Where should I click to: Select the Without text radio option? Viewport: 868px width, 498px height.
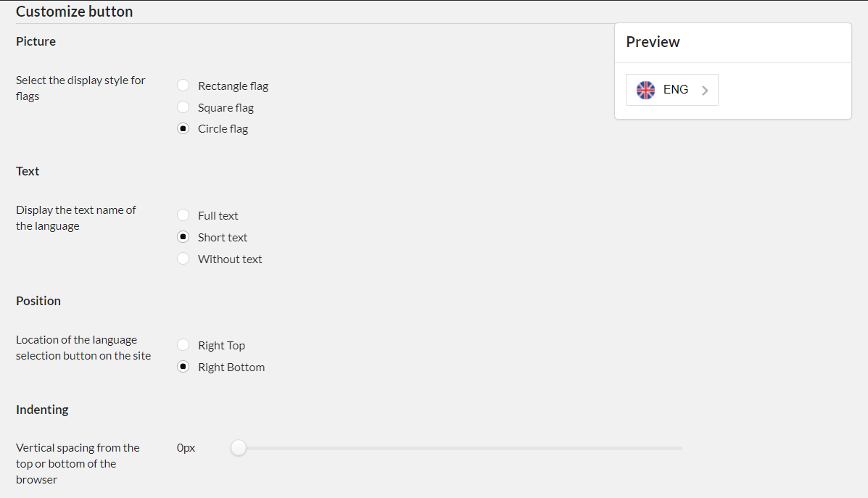click(183, 259)
